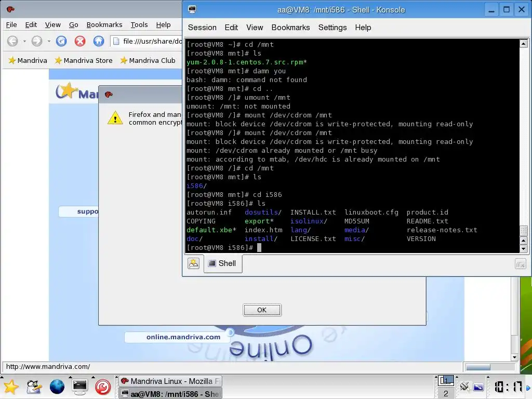This screenshot has height=399, width=532.
Task: Click OK in the Firefox alert dialog
Action: (x=262, y=310)
